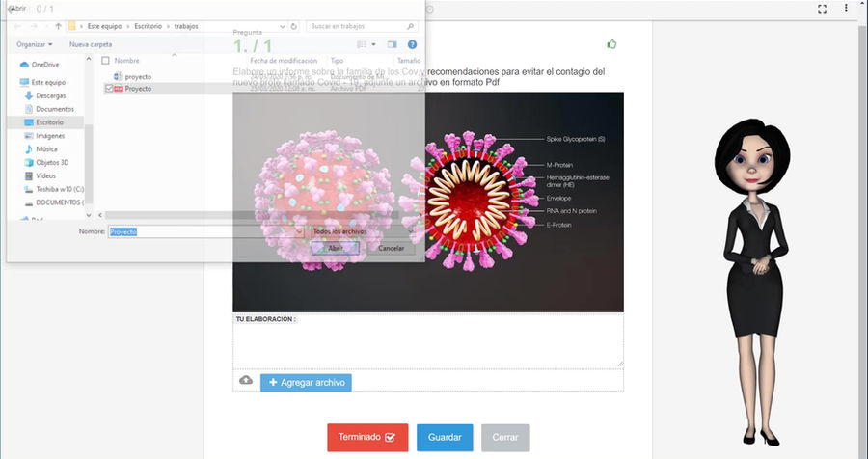Go back in the Abrir dialog
Viewport: 868px width, 459px height.
point(17,26)
